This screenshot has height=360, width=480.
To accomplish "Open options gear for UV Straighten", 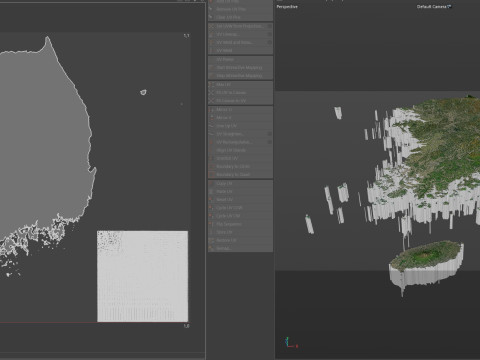I will point(269,134).
